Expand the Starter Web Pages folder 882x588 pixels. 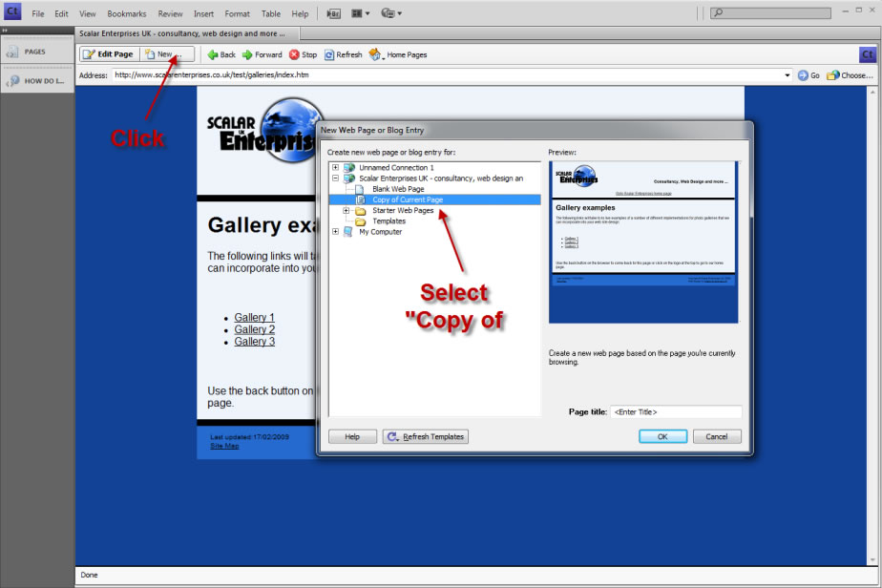coord(346,210)
